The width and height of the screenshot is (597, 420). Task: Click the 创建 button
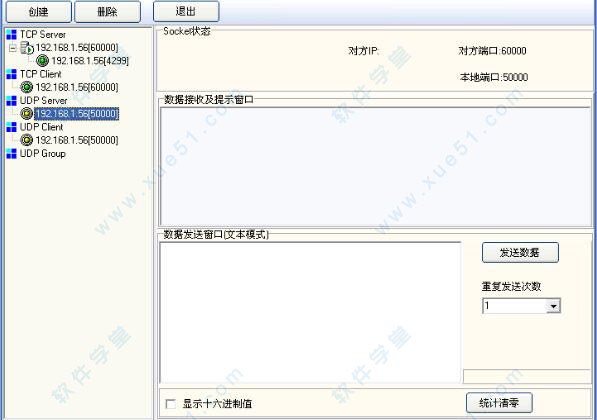click(38, 12)
